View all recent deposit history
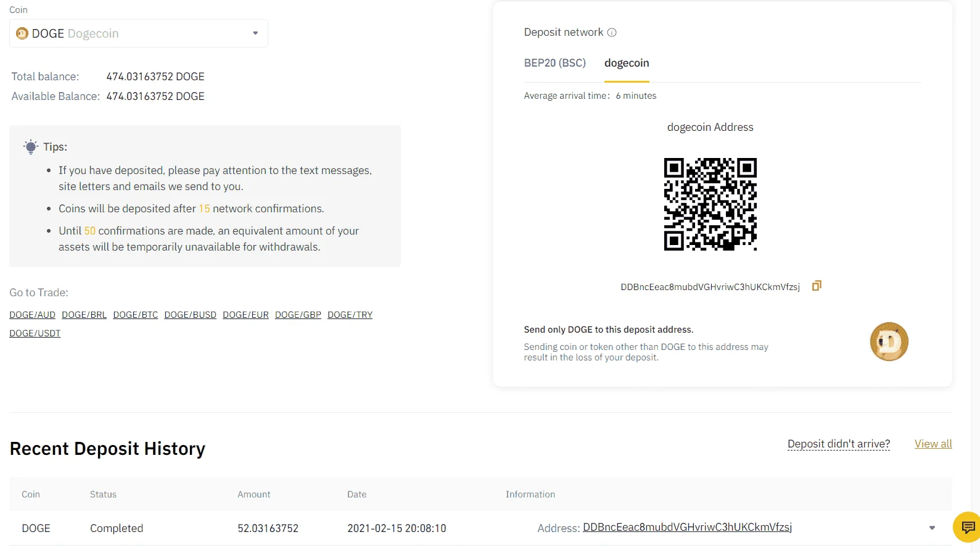The image size is (980, 553). pyautogui.click(x=933, y=444)
